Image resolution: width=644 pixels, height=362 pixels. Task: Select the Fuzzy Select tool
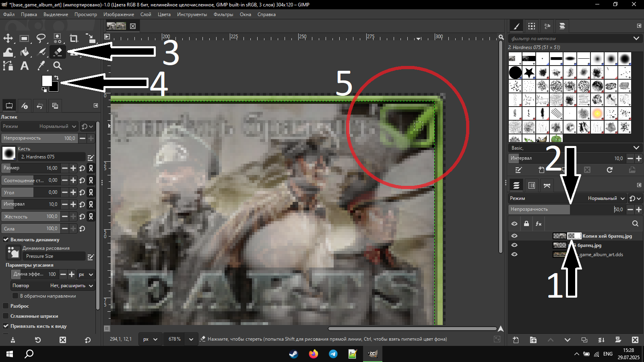click(x=58, y=38)
